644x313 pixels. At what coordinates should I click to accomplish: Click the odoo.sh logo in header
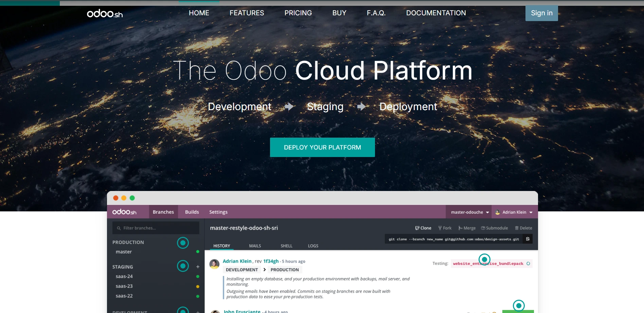[105, 14]
